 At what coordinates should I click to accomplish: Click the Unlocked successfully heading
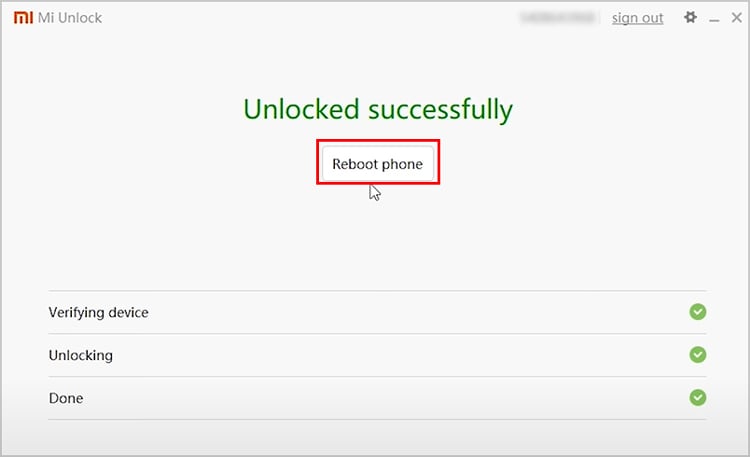tap(378, 109)
